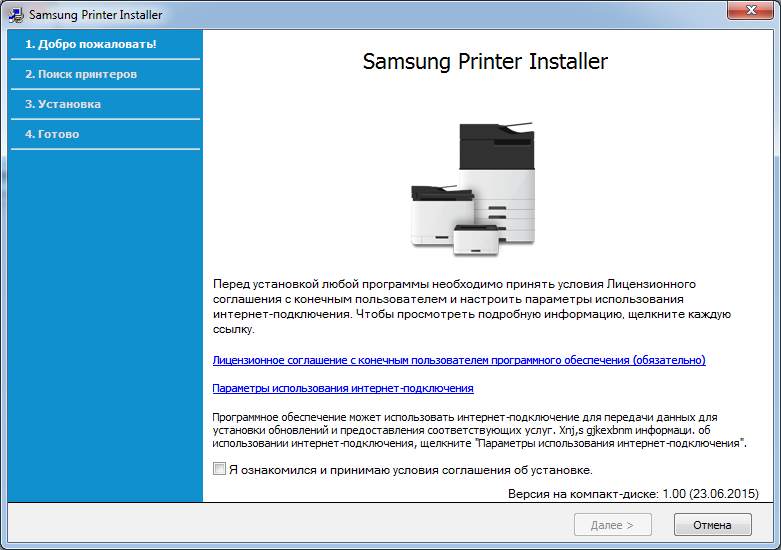
Task: Click the Версия на компакт-диске text
Action: pyautogui.click(x=633, y=494)
